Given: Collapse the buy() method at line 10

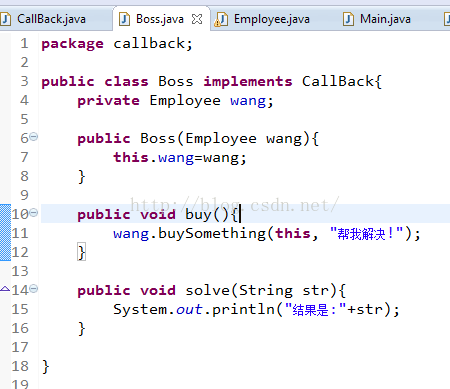Looking at the screenshot, I should tap(34, 212).
